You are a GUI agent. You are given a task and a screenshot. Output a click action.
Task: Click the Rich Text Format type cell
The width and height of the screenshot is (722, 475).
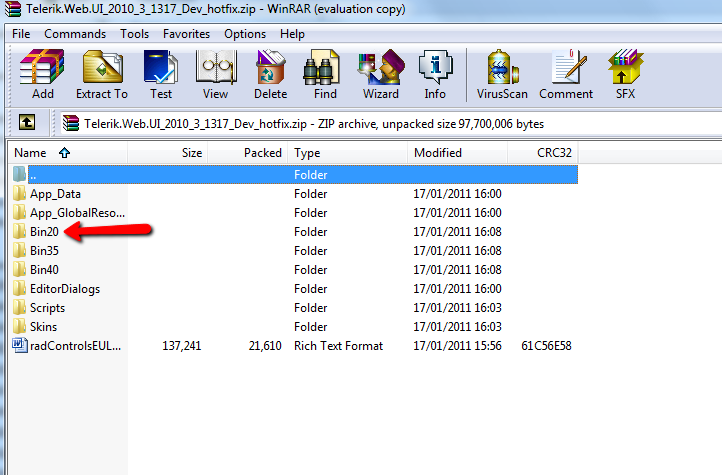338,346
